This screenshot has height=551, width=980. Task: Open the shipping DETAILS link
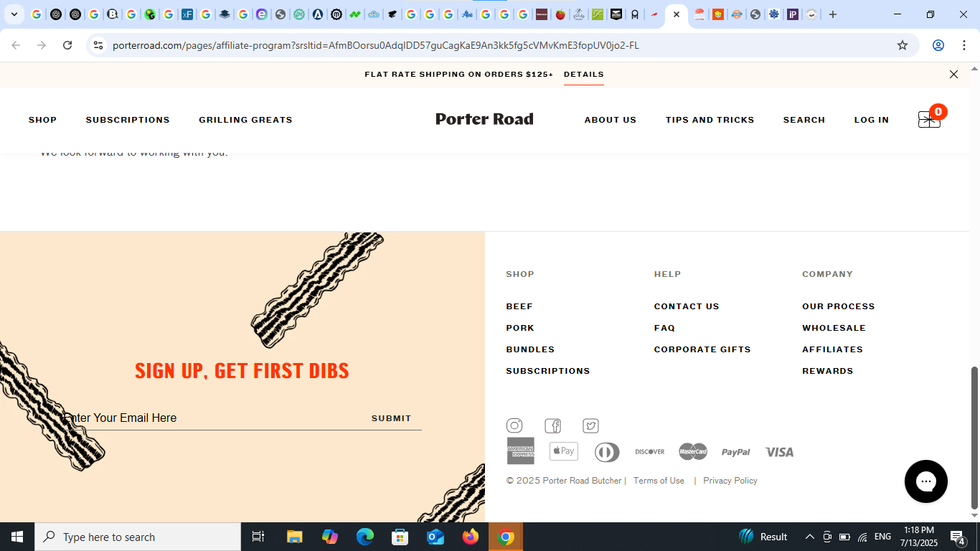584,75
